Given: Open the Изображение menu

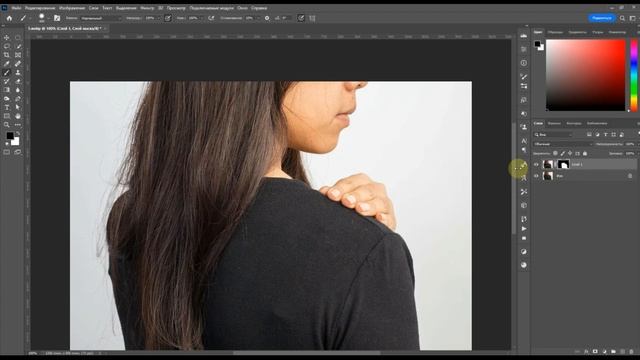Looking at the screenshot, I should pyautogui.click(x=72, y=8).
